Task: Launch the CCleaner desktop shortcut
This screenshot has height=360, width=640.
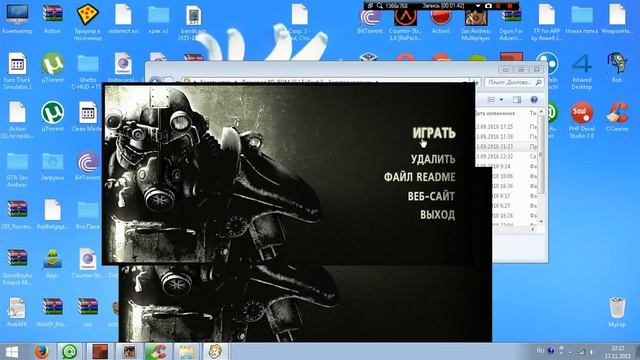Action: coord(617,116)
